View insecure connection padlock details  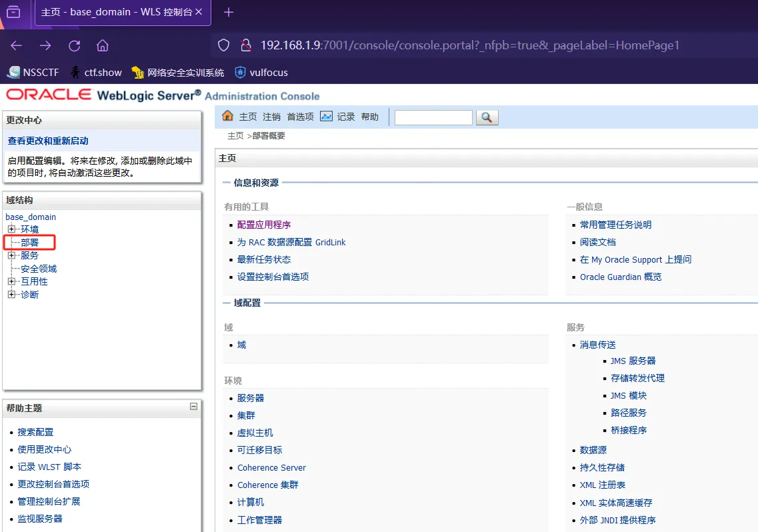click(245, 45)
